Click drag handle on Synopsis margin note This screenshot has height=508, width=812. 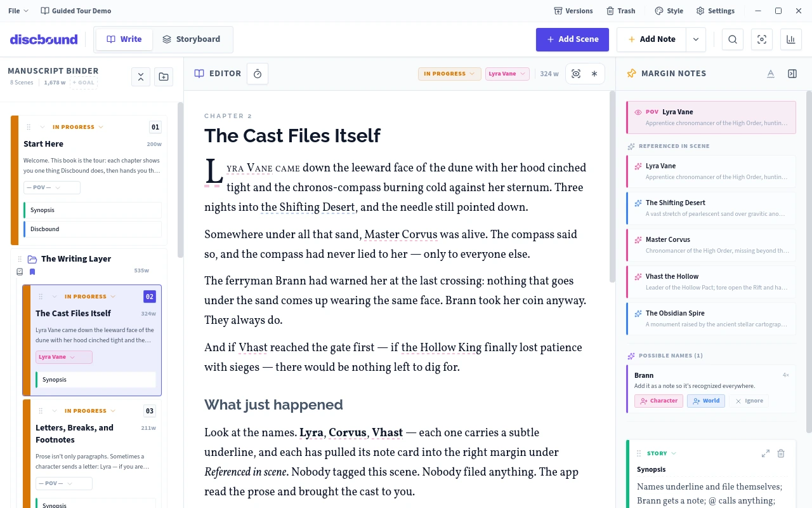pyautogui.click(x=639, y=453)
